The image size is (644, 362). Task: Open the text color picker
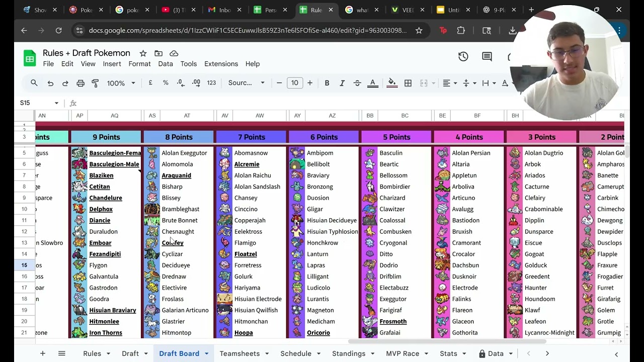click(x=373, y=83)
